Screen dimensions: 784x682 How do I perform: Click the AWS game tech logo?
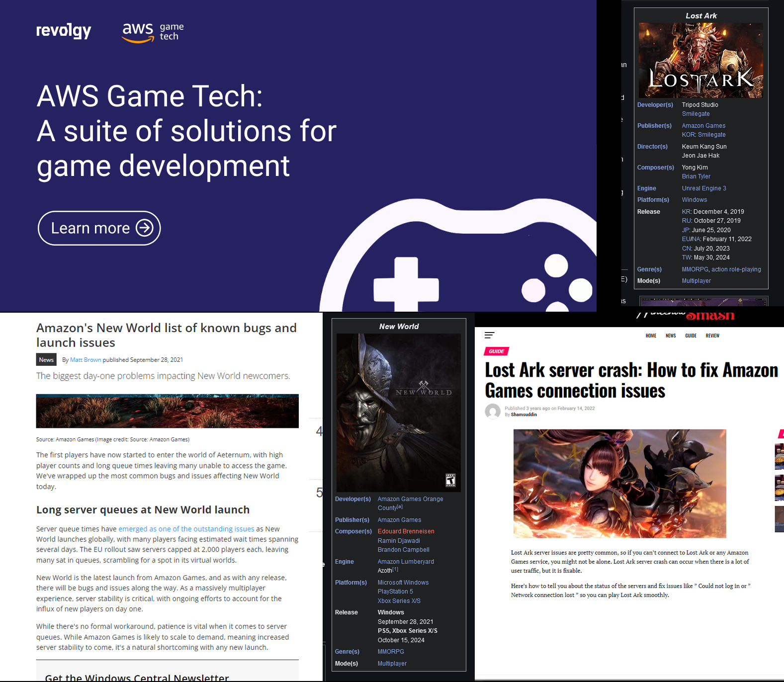[153, 32]
